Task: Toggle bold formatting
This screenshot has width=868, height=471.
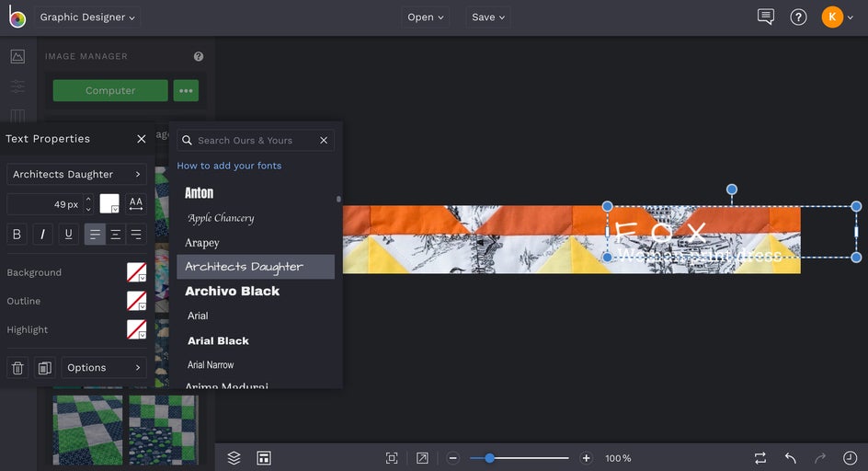Action: click(x=17, y=235)
